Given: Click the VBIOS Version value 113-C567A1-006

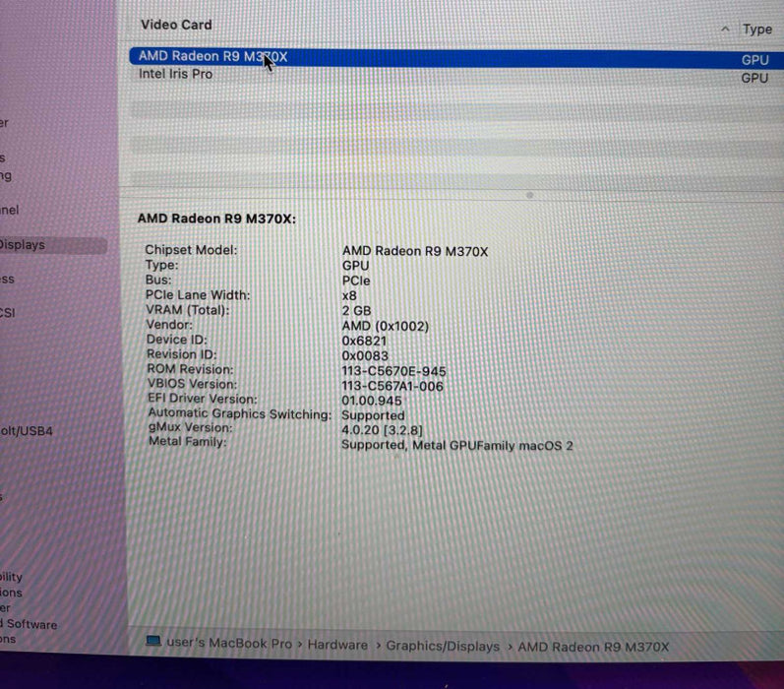Looking at the screenshot, I should [392, 386].
